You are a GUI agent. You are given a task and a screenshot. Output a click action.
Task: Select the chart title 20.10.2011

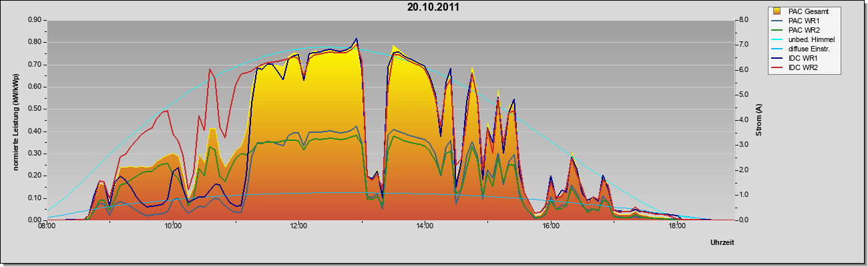tap(433, 7)
